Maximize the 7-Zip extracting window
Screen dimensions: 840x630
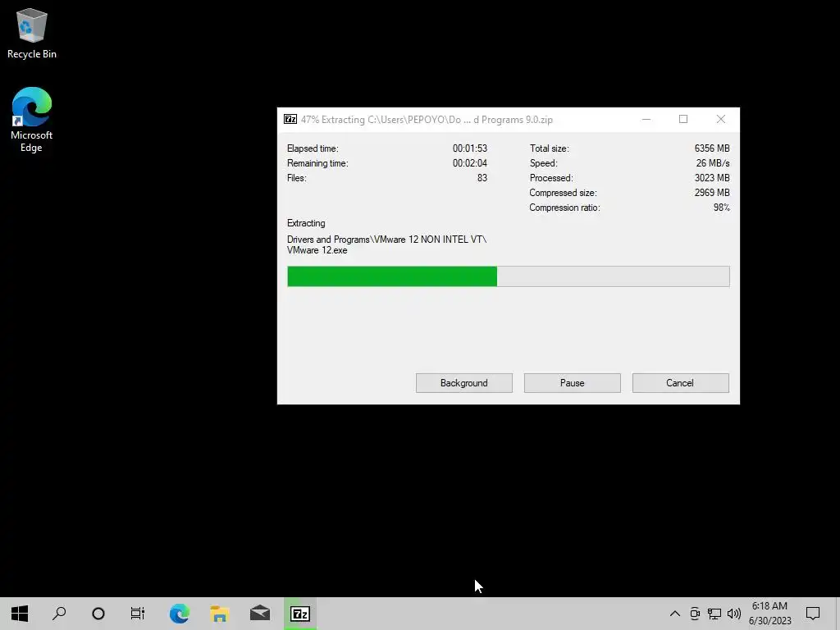coord(683,120)
